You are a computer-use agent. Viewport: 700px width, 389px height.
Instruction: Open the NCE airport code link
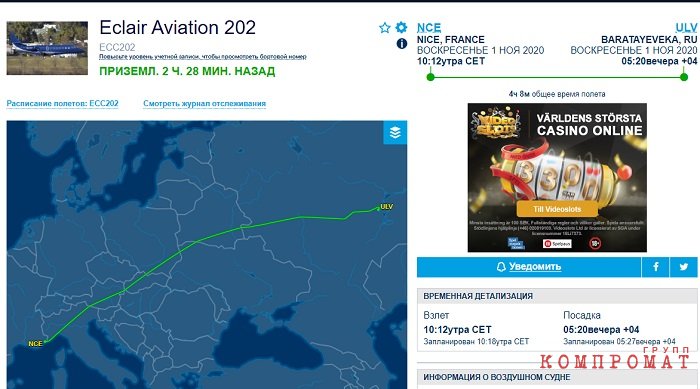(x=429, y=28)
